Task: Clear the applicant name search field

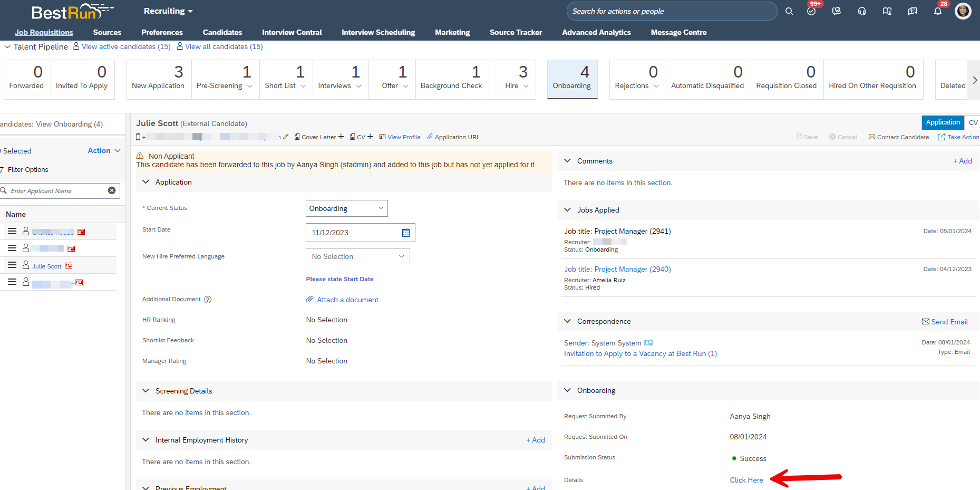Action: point(112,190)
